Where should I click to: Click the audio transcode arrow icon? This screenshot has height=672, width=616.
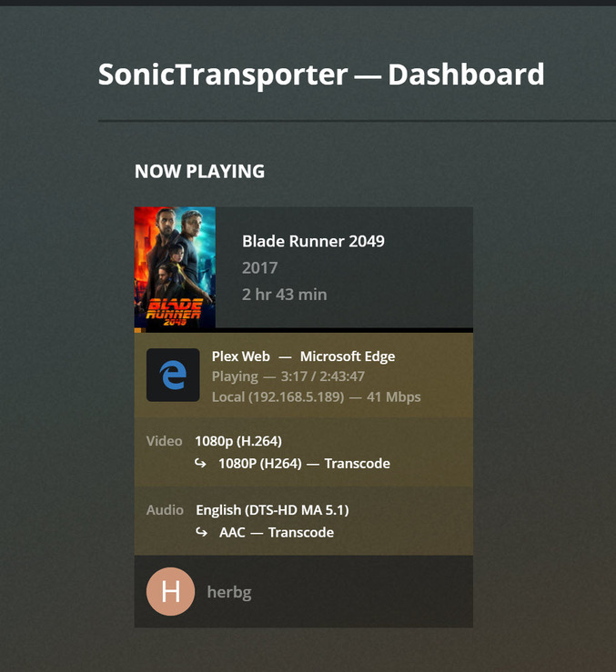tap(201, 532)
